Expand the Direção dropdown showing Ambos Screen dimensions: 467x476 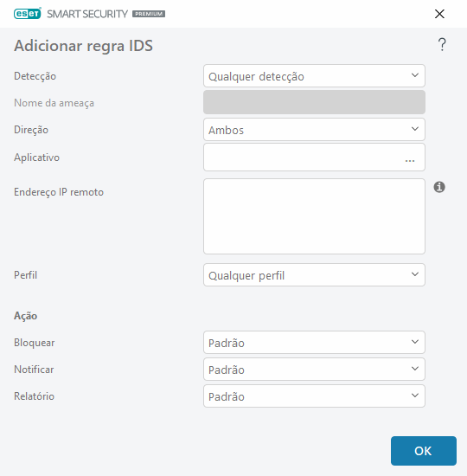(x=314, y=130)
